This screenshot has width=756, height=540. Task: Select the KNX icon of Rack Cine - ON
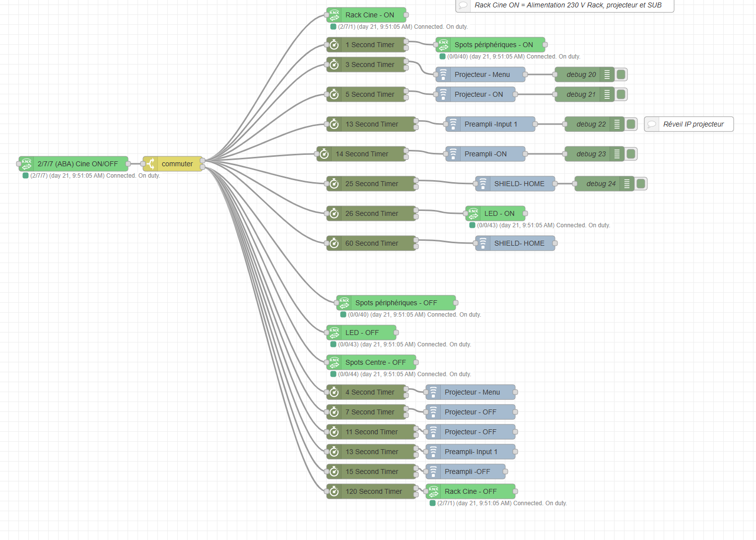point(334,15)
